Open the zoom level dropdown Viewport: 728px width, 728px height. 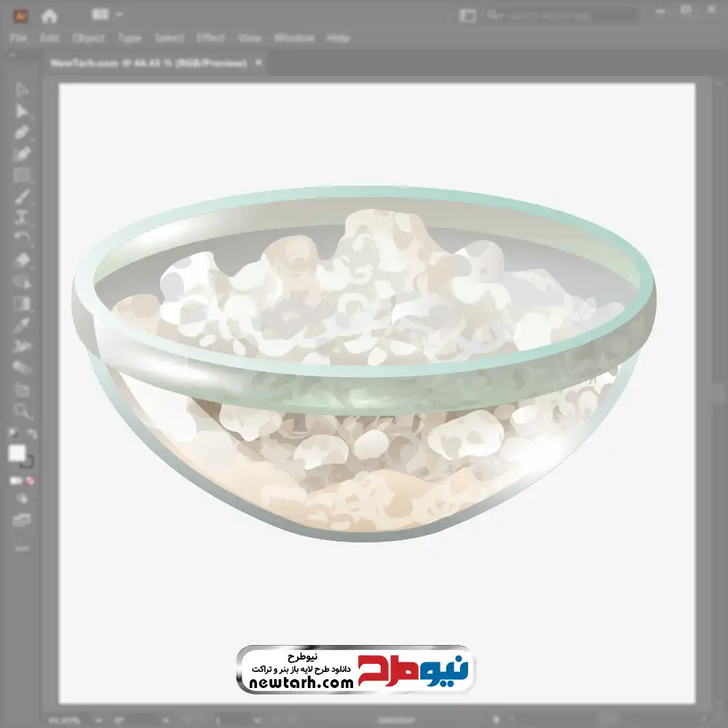(97, 720)
